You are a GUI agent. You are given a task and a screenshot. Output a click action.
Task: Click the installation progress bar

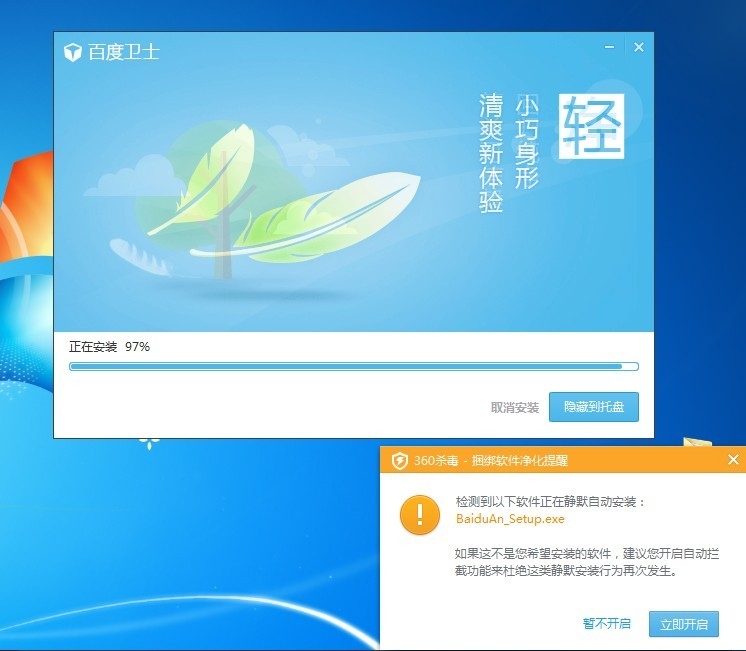[353, 367]
